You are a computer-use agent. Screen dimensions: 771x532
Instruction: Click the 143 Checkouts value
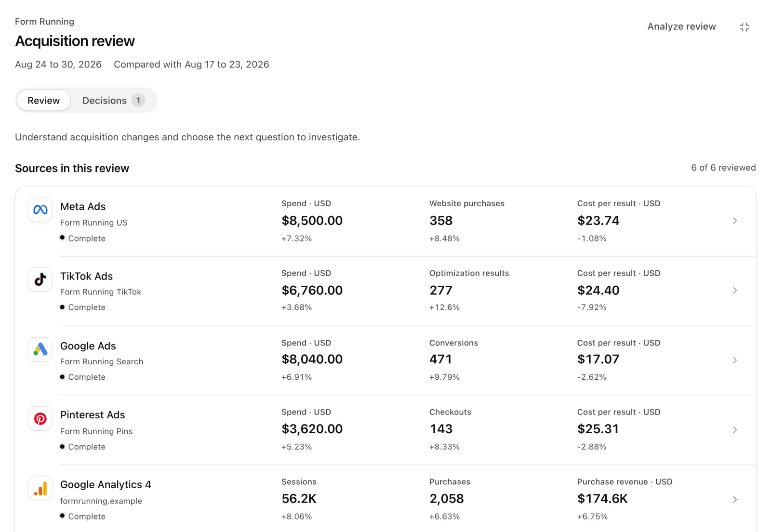(441, 429)
